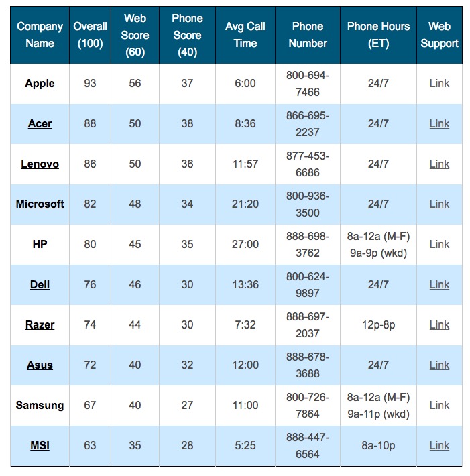The width and height of the screenshot is (470, 476).
Task: Open the Apple company name link
Action: [40, 84]
